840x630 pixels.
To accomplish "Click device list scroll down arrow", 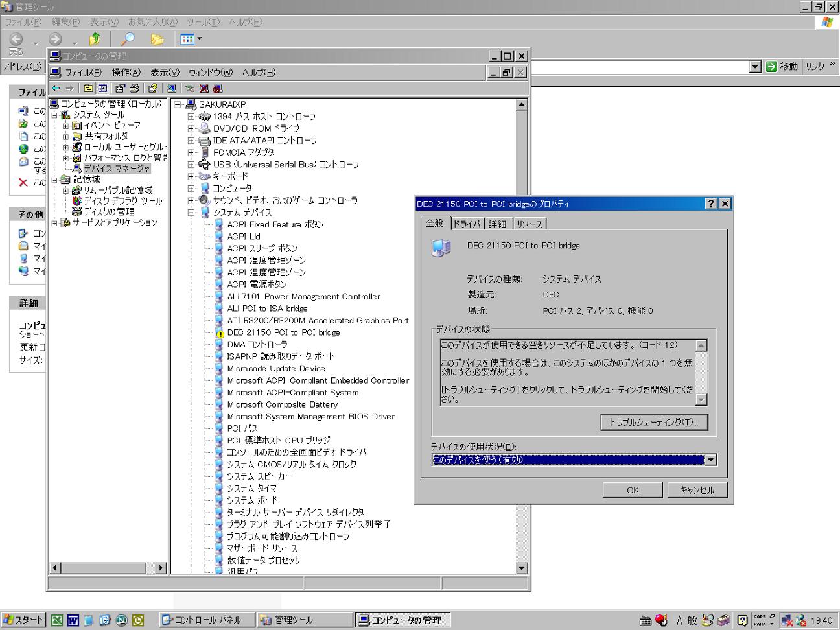I will coord(522,568).
